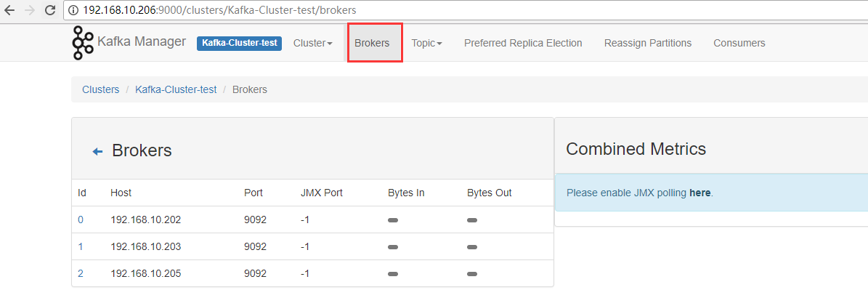Expand the Cluster dropdown menu
Viewport: 868px width, 298px height.
point(313,43)
